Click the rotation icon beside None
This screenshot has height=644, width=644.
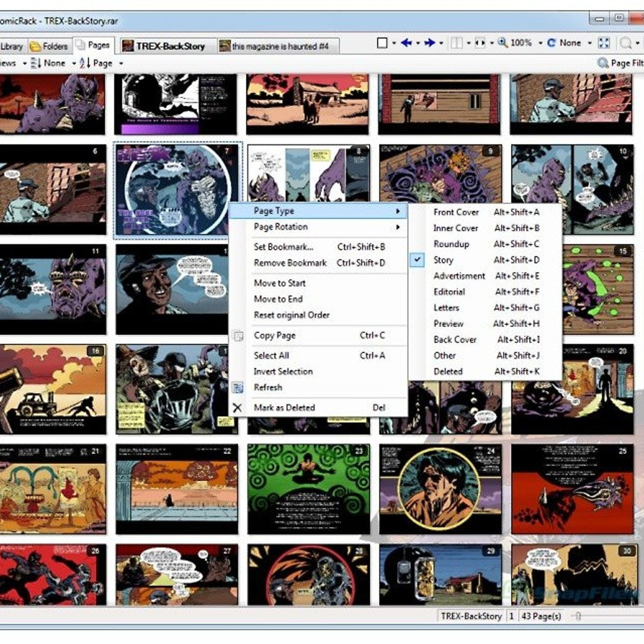[x=551, y=43]
